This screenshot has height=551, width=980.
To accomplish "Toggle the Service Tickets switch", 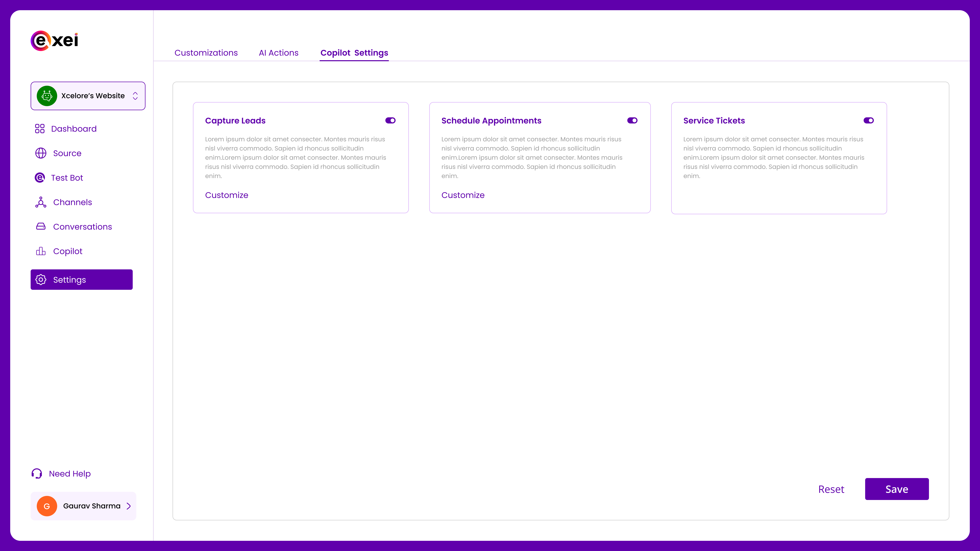I will tap(869, 121).
